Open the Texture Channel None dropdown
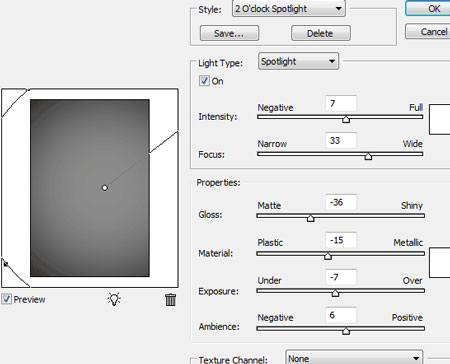The height and width of the screenshot is (364, 450). point(354,358)
